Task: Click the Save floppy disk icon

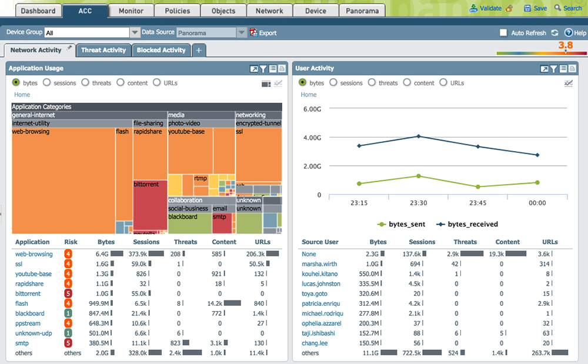Action: tap(527, 8)
